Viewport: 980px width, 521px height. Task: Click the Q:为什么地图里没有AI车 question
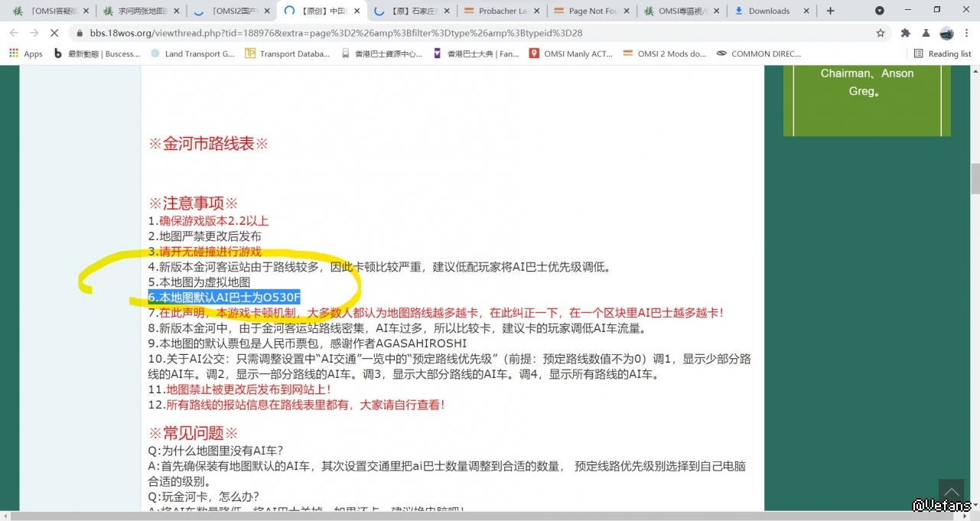pos(216,451)
